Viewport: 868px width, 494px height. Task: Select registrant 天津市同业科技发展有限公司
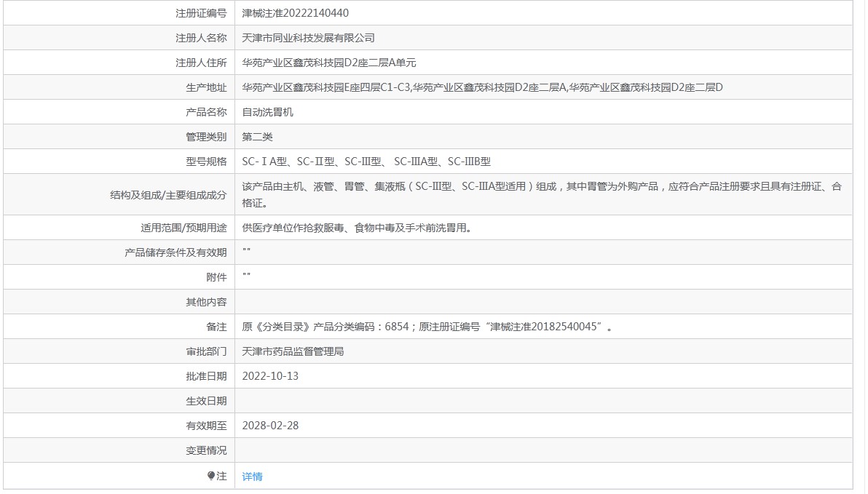308,38
